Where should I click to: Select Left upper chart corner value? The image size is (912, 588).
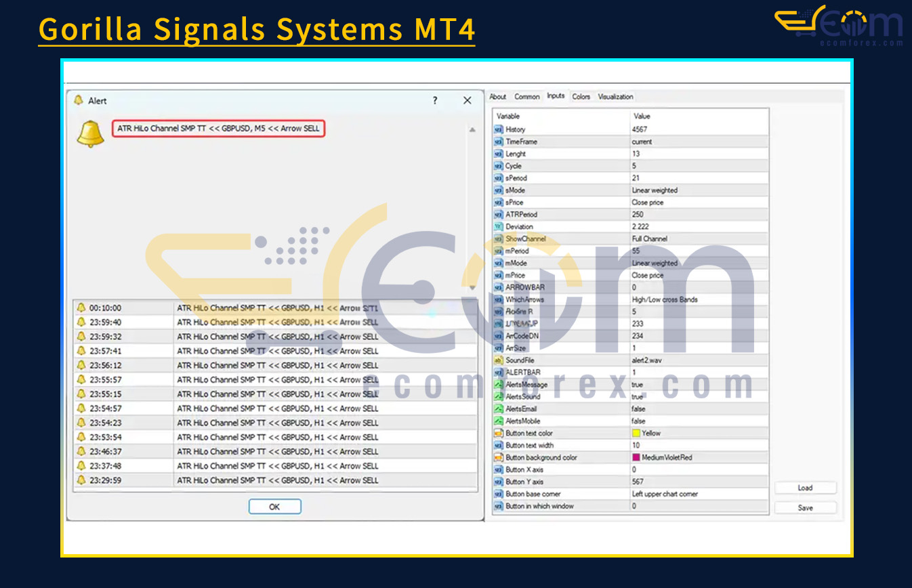665,494
